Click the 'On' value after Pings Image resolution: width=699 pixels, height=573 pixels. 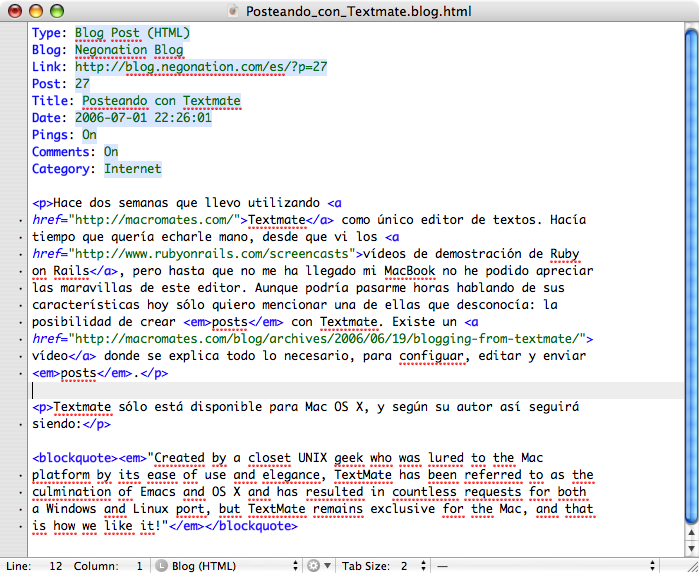click(89, 135)
